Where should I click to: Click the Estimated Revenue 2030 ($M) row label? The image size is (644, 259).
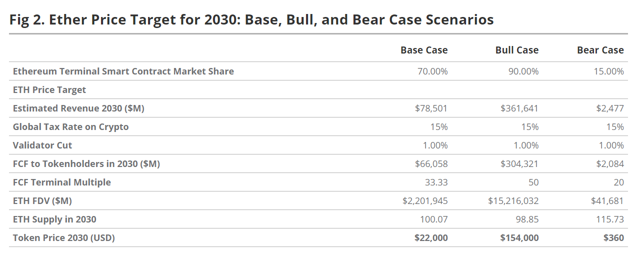click(78, 108)
